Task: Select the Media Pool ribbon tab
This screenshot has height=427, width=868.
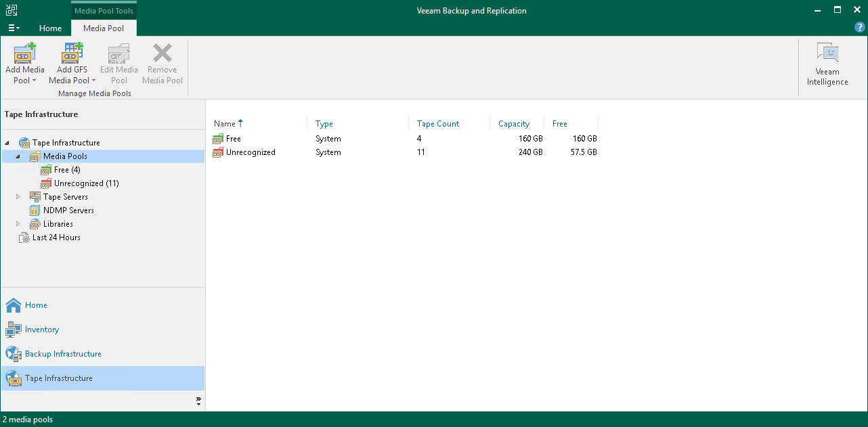Action: pos(104,28)
